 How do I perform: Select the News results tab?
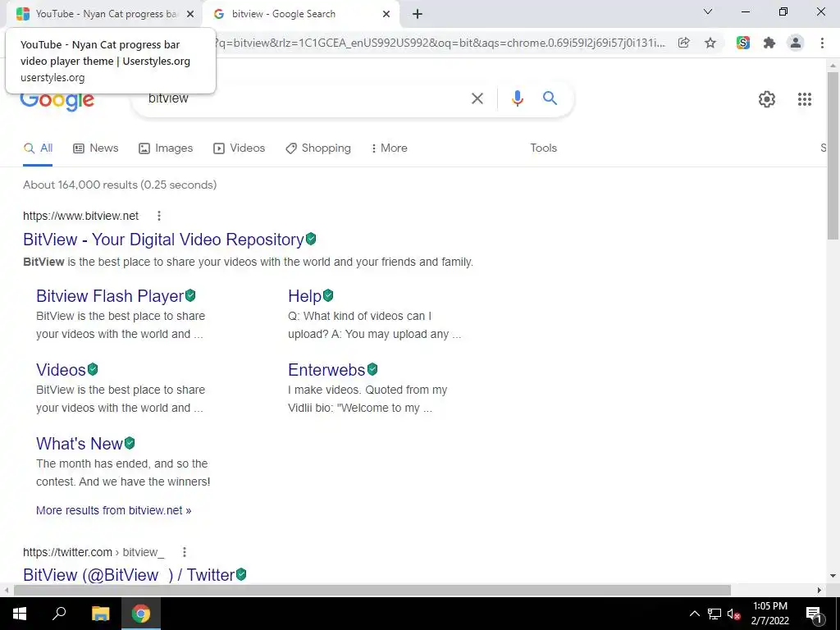[96, 148]
